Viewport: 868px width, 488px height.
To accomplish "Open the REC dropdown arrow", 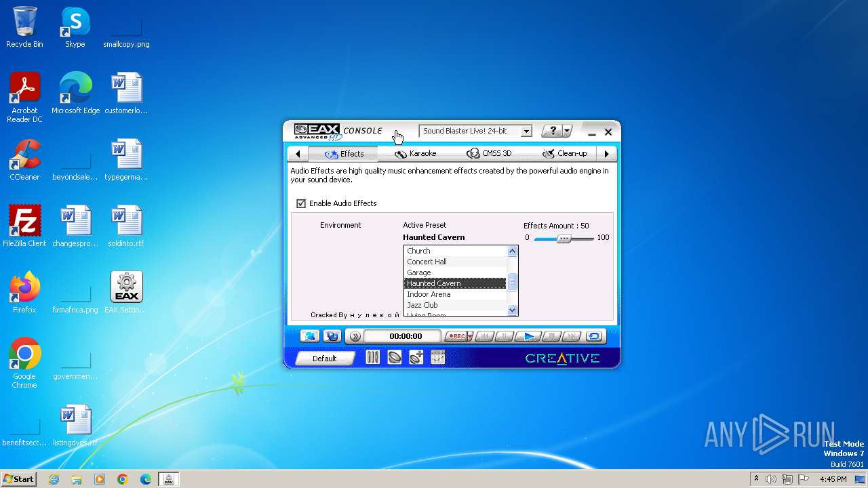I will click(x=471, y=336).
